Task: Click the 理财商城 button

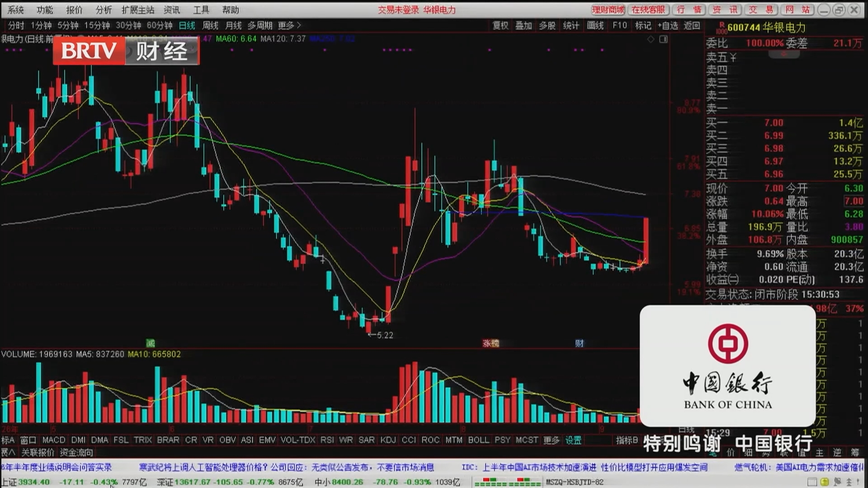Action: (x=608, y=9)
